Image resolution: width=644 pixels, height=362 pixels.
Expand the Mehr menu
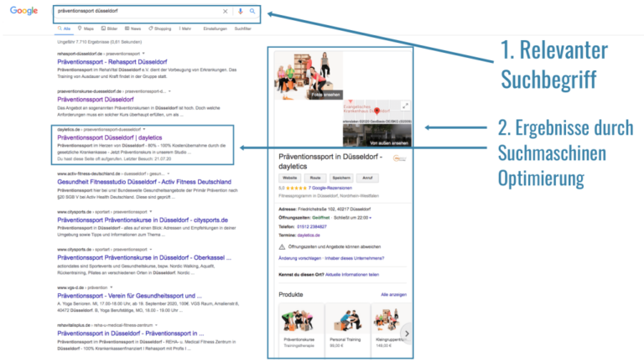click(185, 28)
